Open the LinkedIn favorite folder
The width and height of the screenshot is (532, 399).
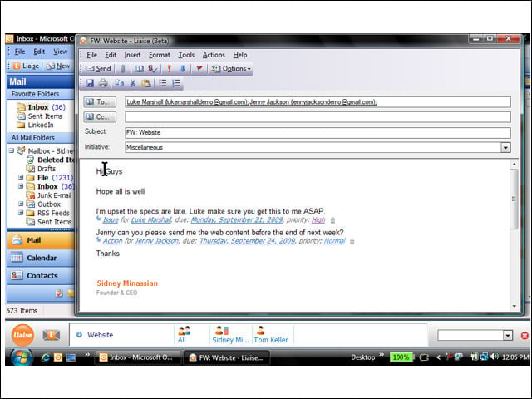click(35, 125)
